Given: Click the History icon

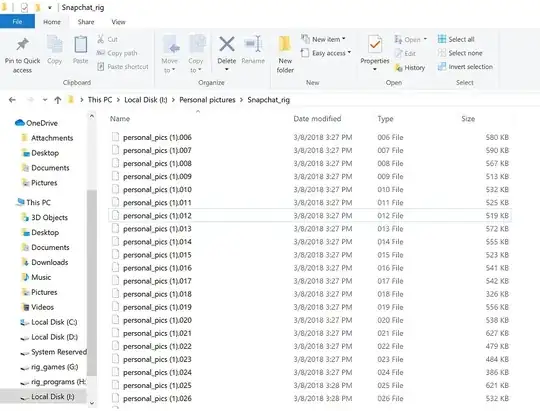Looking at the screenshot, I should pos(399,68).
